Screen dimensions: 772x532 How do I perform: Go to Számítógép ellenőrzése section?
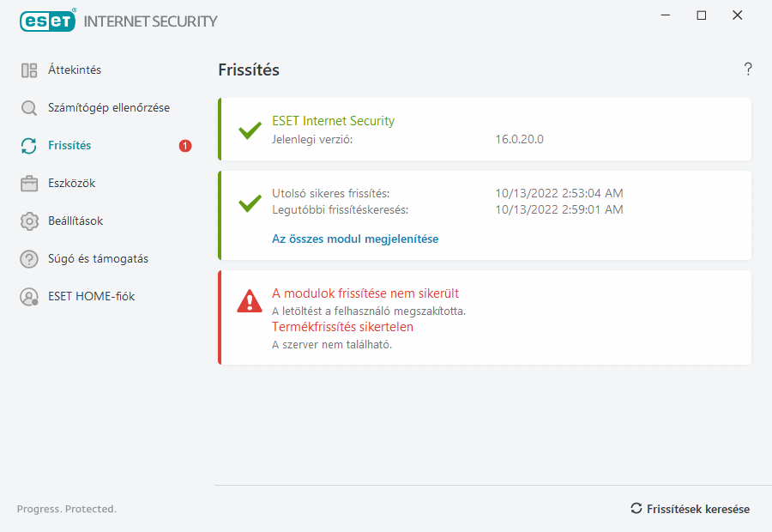point(109,108)
